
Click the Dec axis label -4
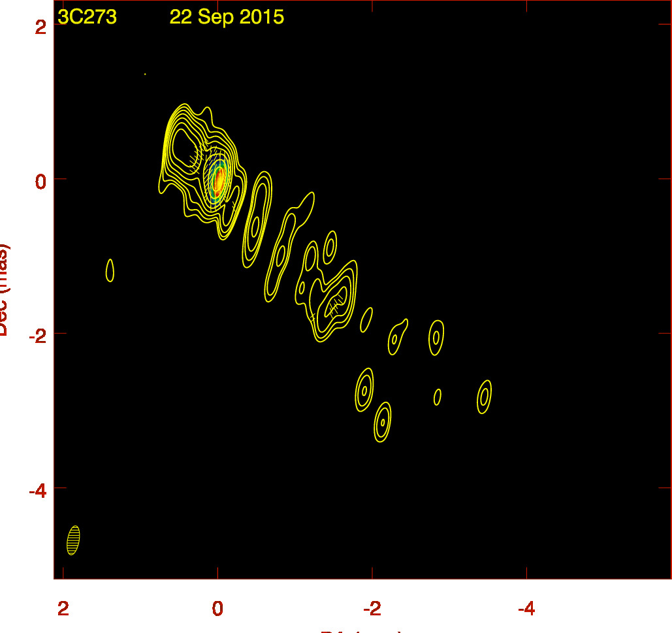(x=38, y=491)
